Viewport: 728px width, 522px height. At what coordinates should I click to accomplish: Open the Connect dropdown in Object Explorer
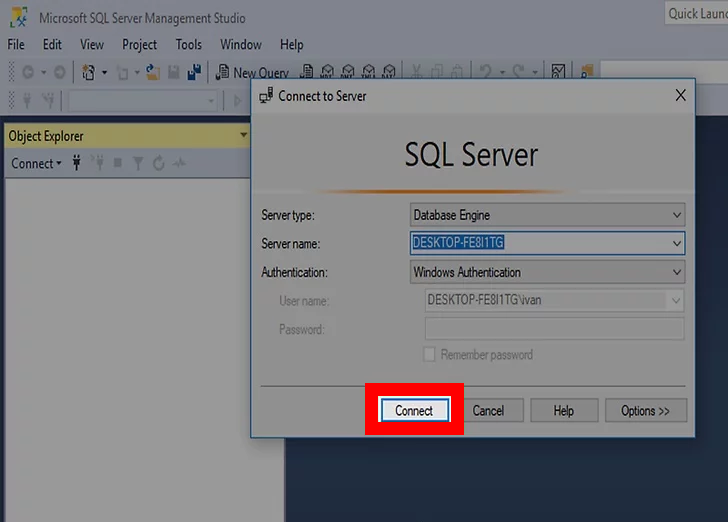[36, 163]
